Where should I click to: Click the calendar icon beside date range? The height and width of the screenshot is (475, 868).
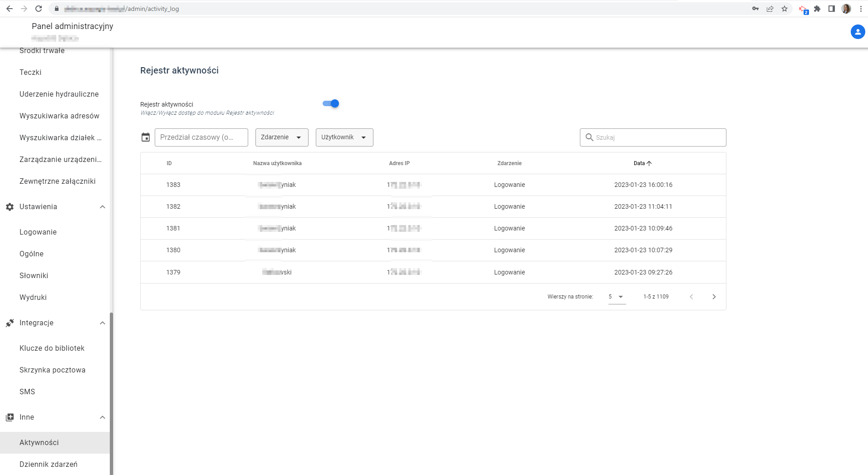coord(145,137)
